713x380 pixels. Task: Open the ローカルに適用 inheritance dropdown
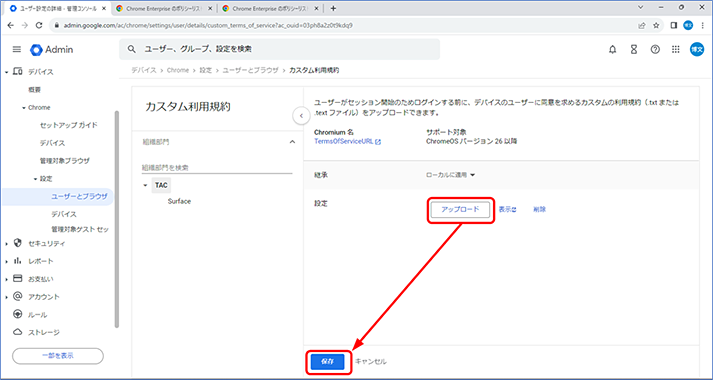(x=450, y=175)
